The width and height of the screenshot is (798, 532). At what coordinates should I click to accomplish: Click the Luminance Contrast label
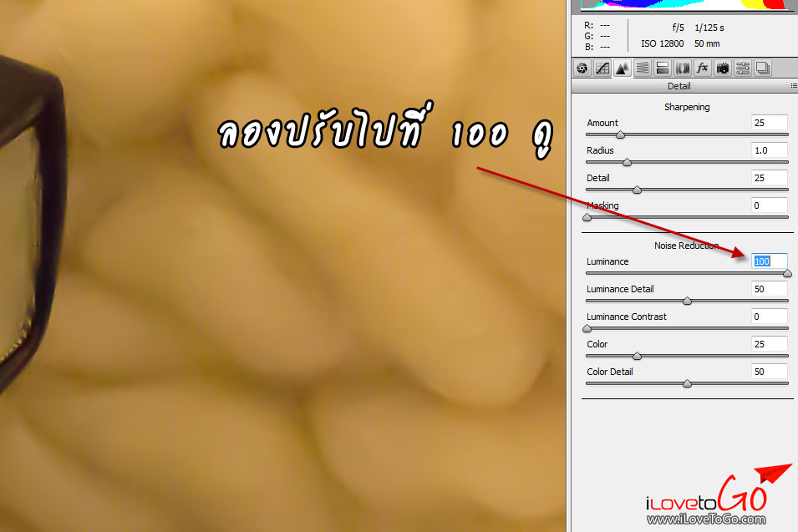click(x=627, y=317)
